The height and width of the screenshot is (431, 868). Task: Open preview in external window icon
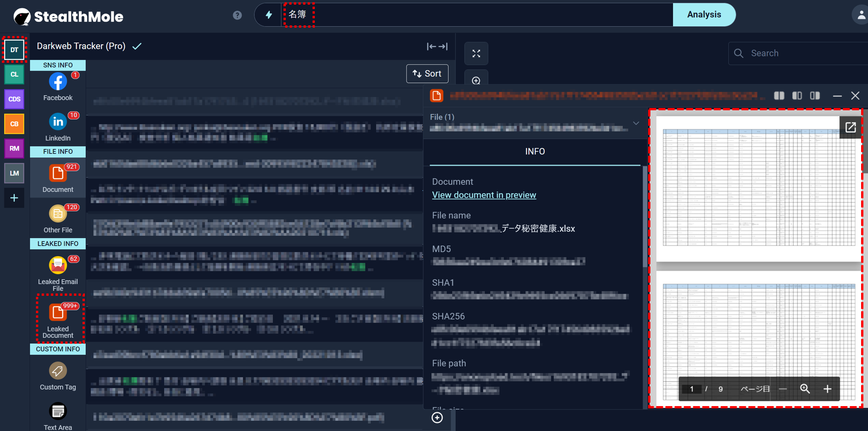click(850, 127)
